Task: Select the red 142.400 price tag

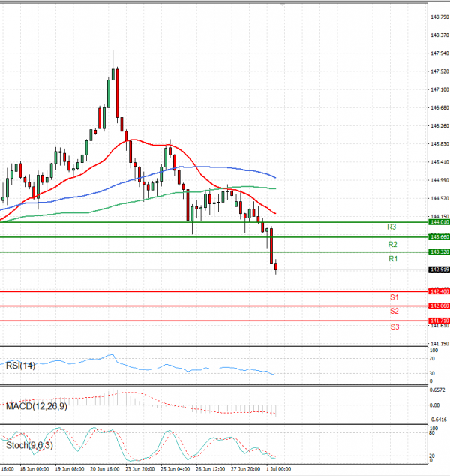Action: click(x=439, y=291)
